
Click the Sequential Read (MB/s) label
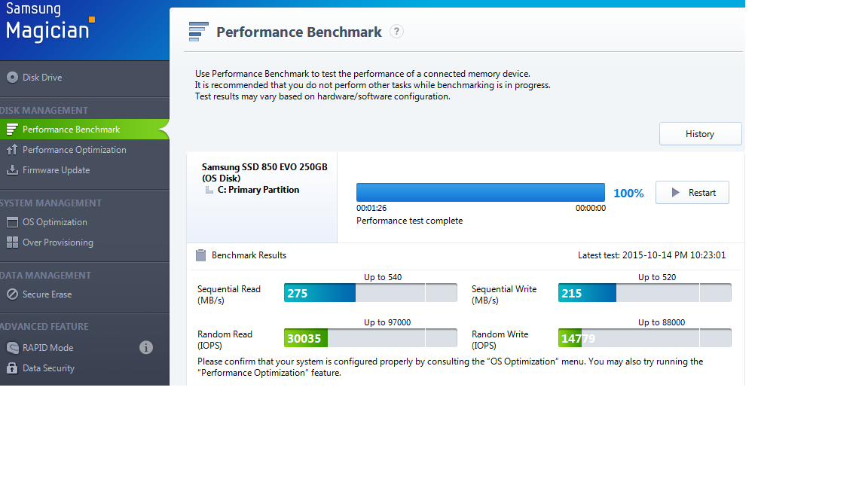click(x=228, y=295)
